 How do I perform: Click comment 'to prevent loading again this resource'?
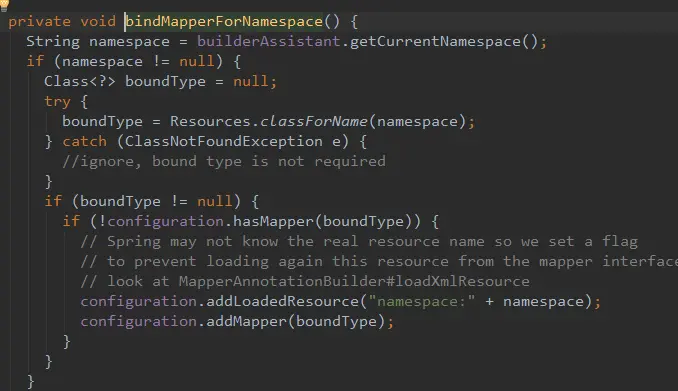[378, 261]
